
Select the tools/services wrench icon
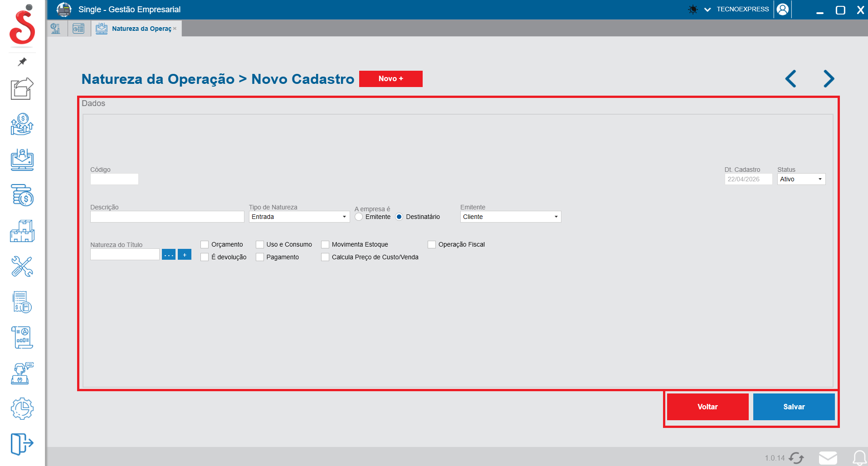point(21,267)
